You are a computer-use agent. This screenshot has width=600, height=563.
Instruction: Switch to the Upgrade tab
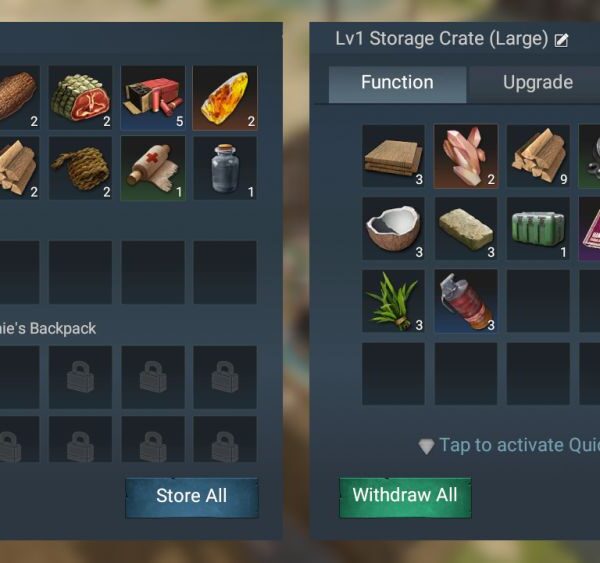click(x=538, y=82)
